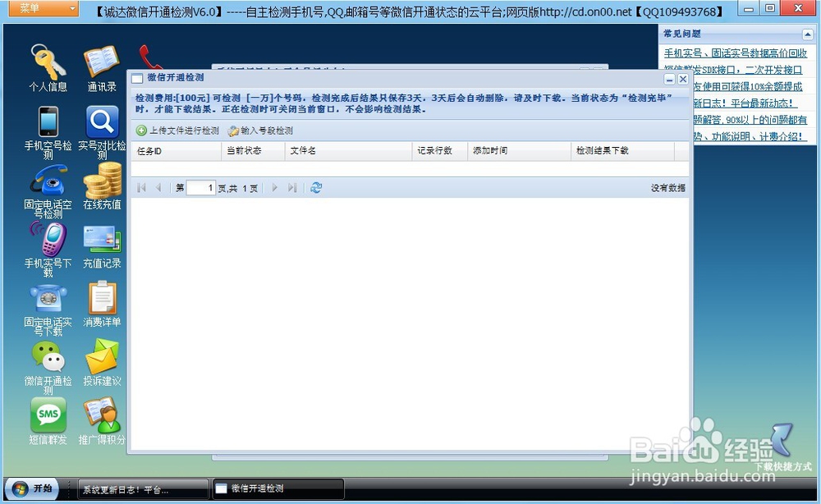Click the 开始 start button
The width and height of the screenshot is (821, 504).
pyautogui.click(x=33, y=489)
